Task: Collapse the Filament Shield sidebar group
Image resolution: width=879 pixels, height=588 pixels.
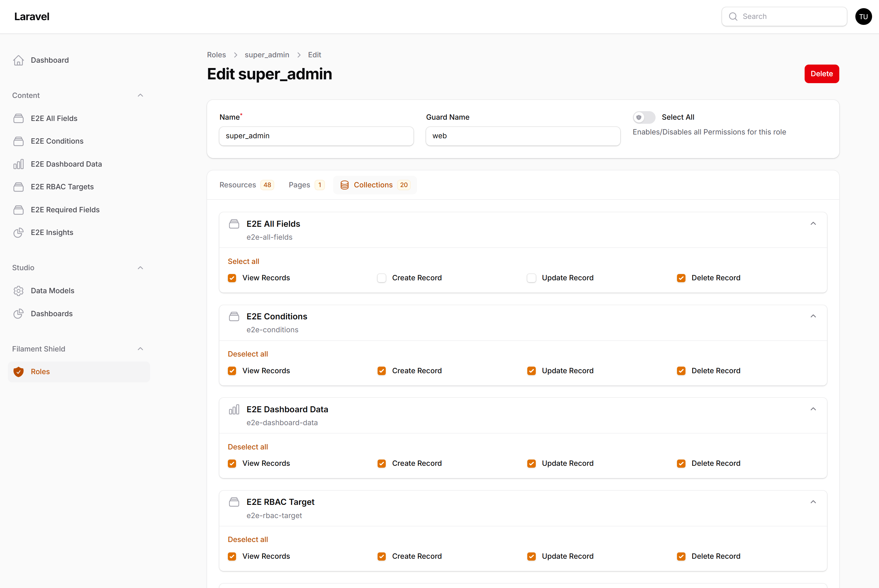Action: pyautogui.click(x=140, y=349)
